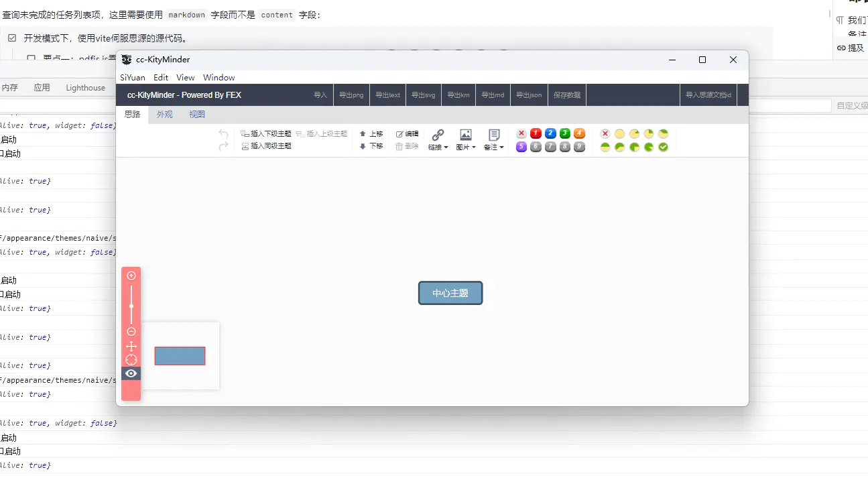
Task: Minimize the cc-KityMinder window
Action: (672, 60)
